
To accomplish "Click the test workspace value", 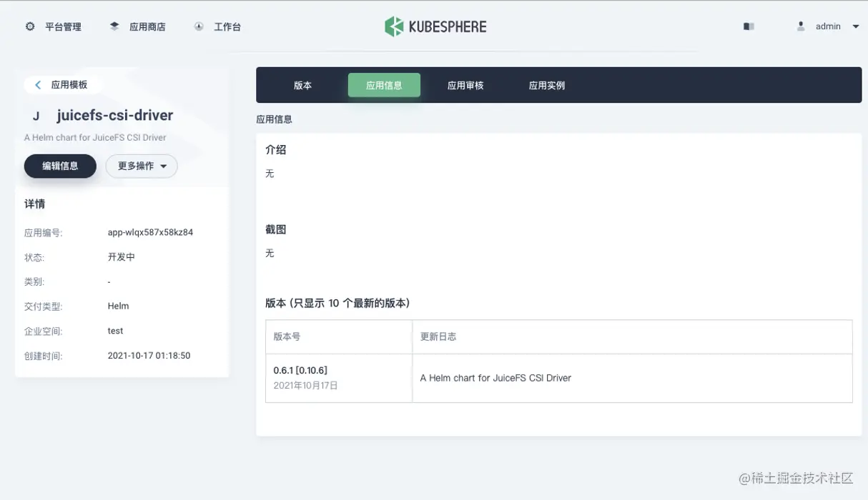I will coord(116,331).
